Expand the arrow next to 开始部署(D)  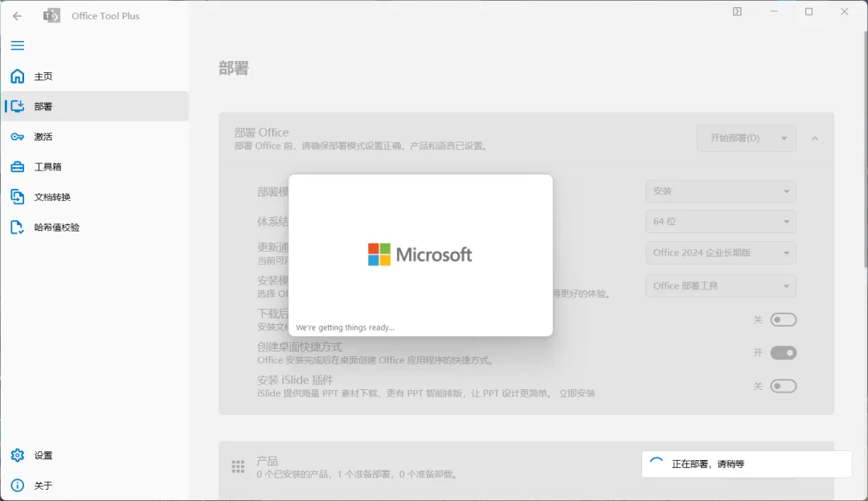pos(784,138)
